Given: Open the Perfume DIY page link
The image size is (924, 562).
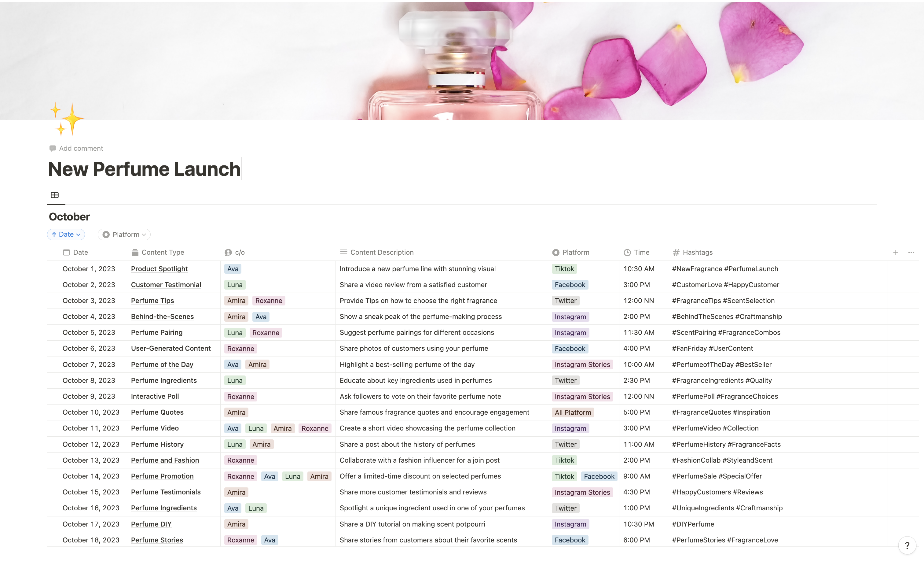Looking at the screenshot, I should point(151,524).
